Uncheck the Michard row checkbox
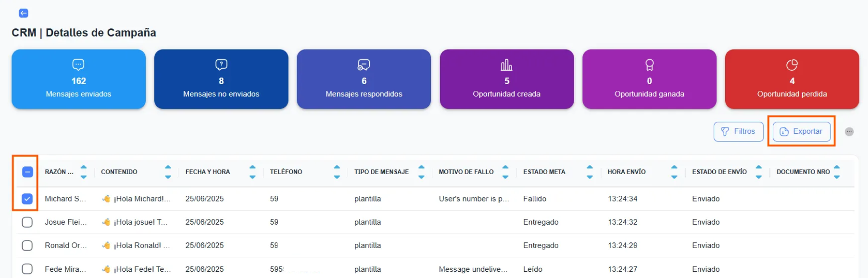The image size is (868, 278). [27, 199]
